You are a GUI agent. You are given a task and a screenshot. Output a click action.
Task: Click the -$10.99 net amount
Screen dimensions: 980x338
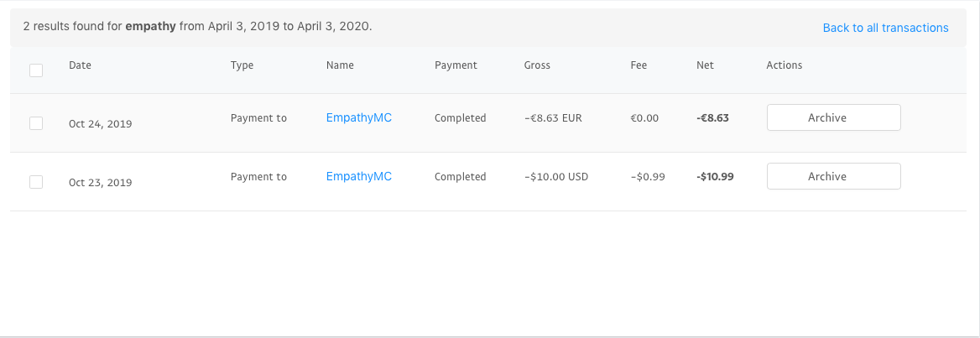click(x=715, y=177)
